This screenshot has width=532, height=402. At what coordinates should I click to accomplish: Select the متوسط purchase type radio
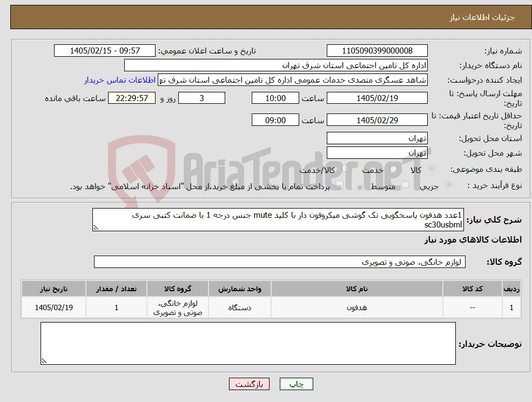[x=405, y=185]
